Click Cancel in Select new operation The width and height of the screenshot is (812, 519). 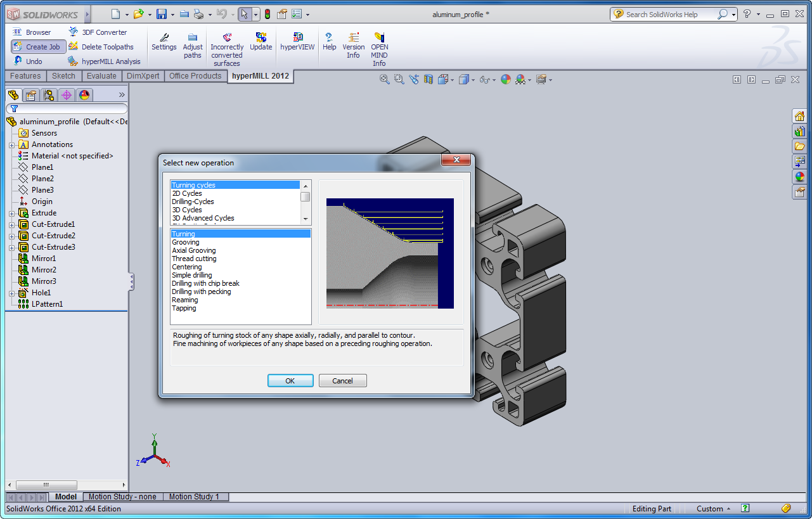pos(342,381)
